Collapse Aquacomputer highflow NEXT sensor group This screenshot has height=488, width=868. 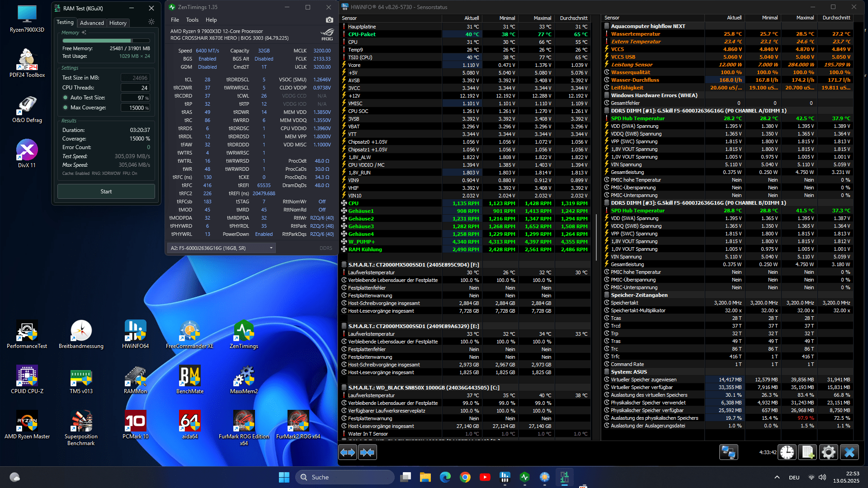tap(607, 26)
